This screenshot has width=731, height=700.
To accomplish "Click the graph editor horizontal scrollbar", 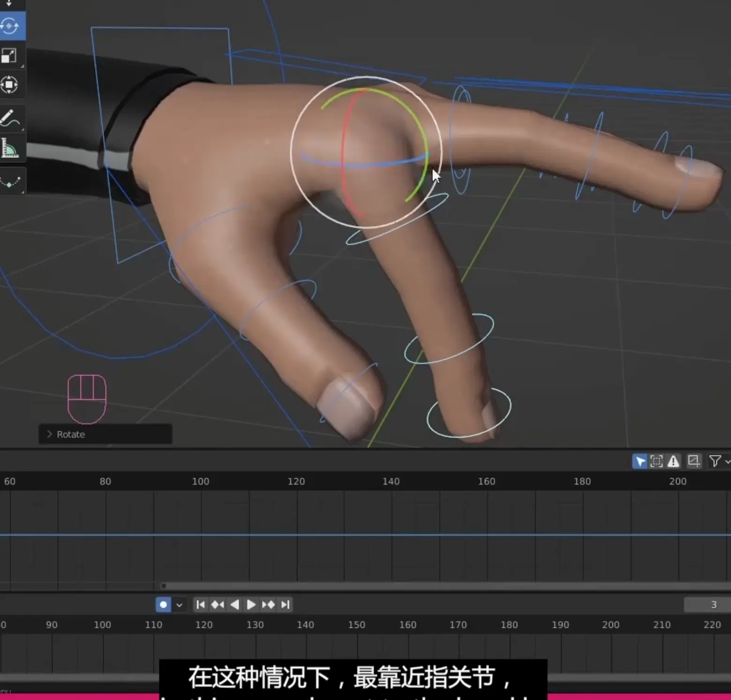I will point(445,586).
